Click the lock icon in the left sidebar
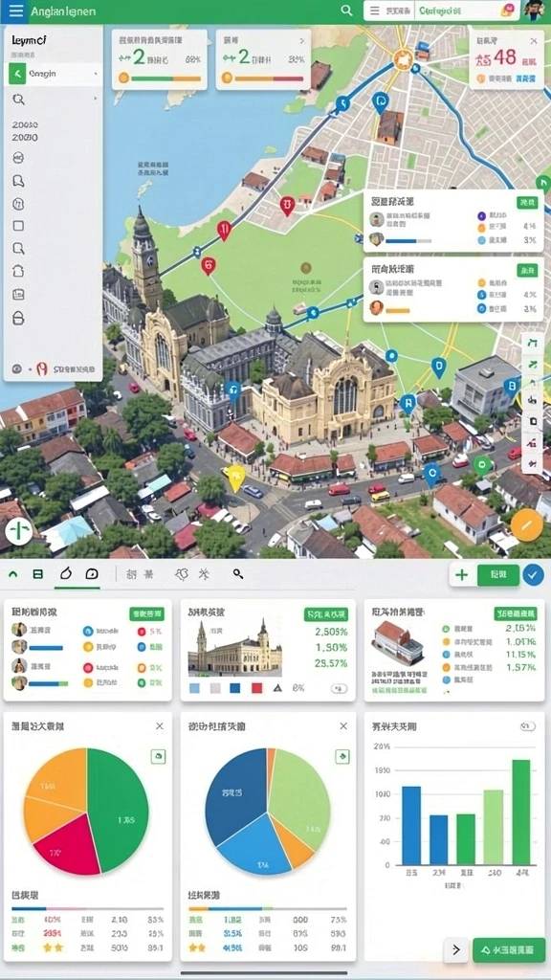Viewport: 551px width, 980px height. pyautogui.click(x=18, y=319)
